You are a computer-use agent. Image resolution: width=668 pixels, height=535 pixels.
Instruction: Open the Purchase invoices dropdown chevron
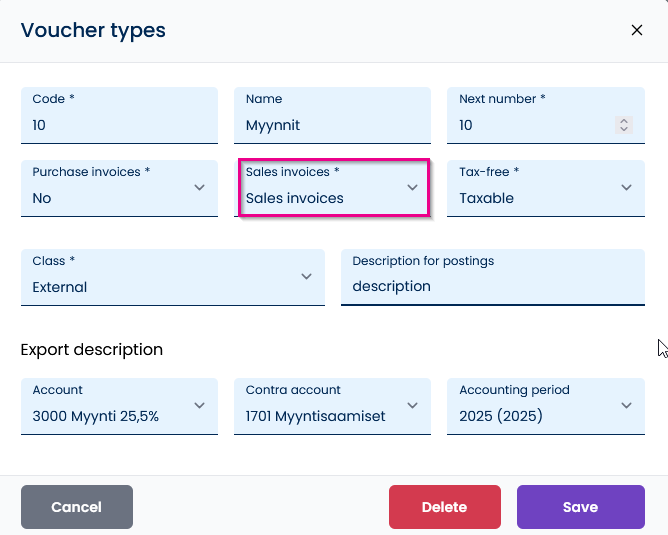(199, 187)
